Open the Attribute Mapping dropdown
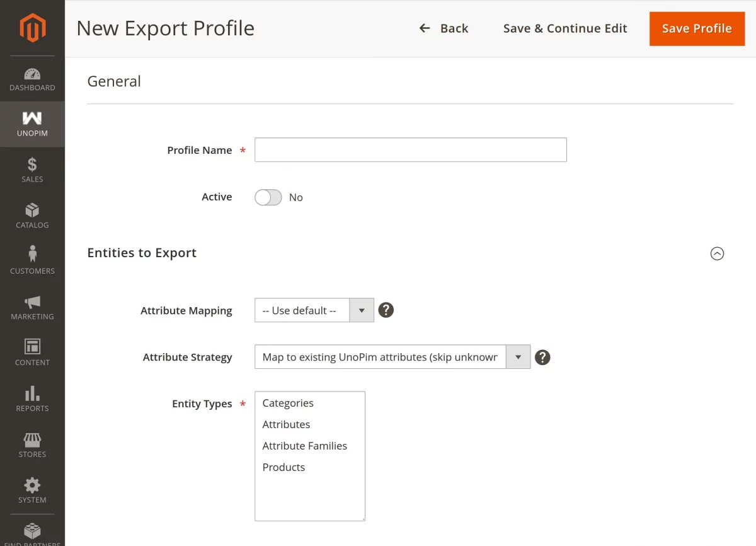 [x=314, y=310]
